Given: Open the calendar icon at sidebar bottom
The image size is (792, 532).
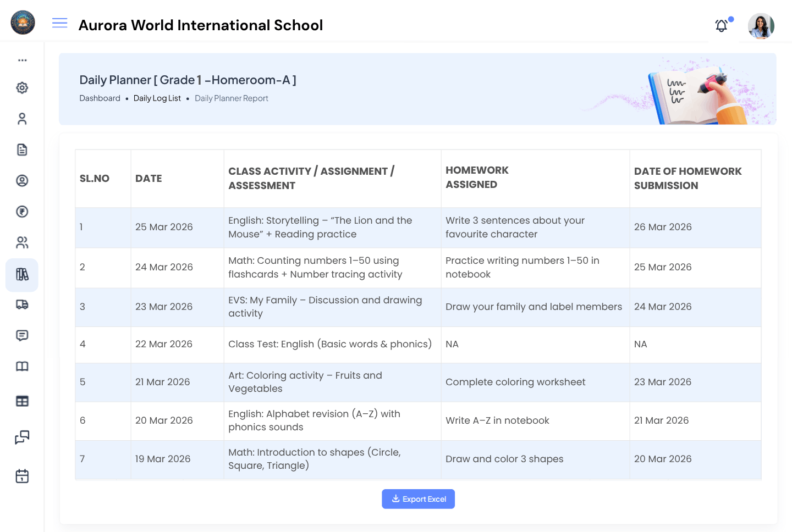Looking at the screenshot, I should (x=22, y=476).
